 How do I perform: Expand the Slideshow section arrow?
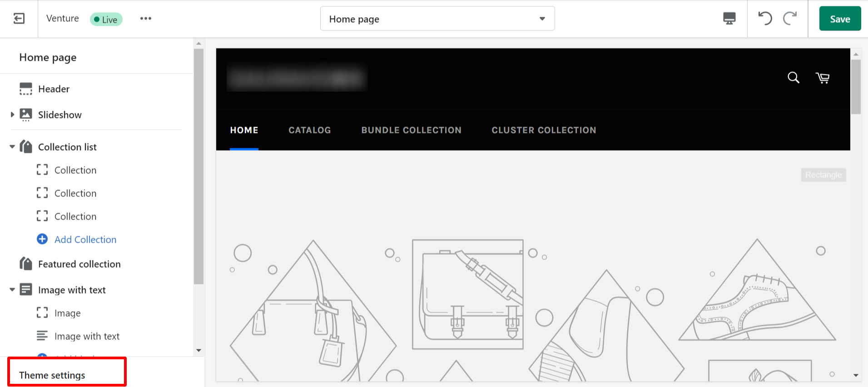click(12, 115)
